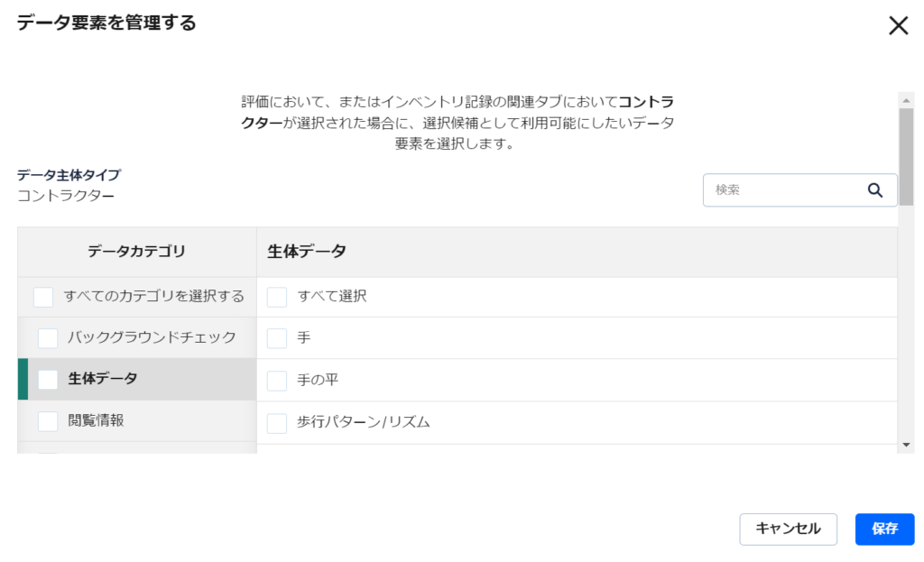Check the すべてのカテゴリを選択する checkbox
This screenshot has width=924, height=562.
[x=43, y=297]
